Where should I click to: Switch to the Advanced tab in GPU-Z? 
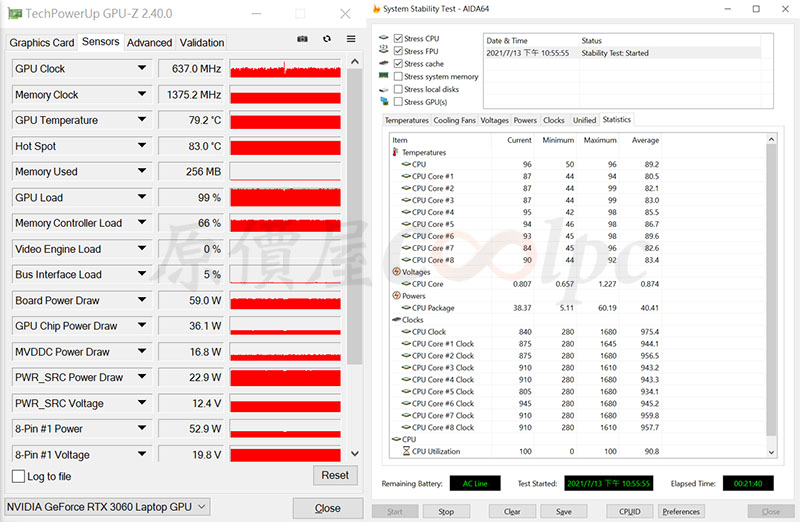pyautogui.click(x=149, y=43)
